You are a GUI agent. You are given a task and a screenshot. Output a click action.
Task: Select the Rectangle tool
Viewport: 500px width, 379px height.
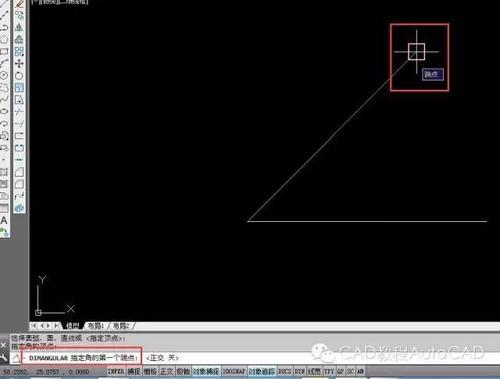pos(4,51)
